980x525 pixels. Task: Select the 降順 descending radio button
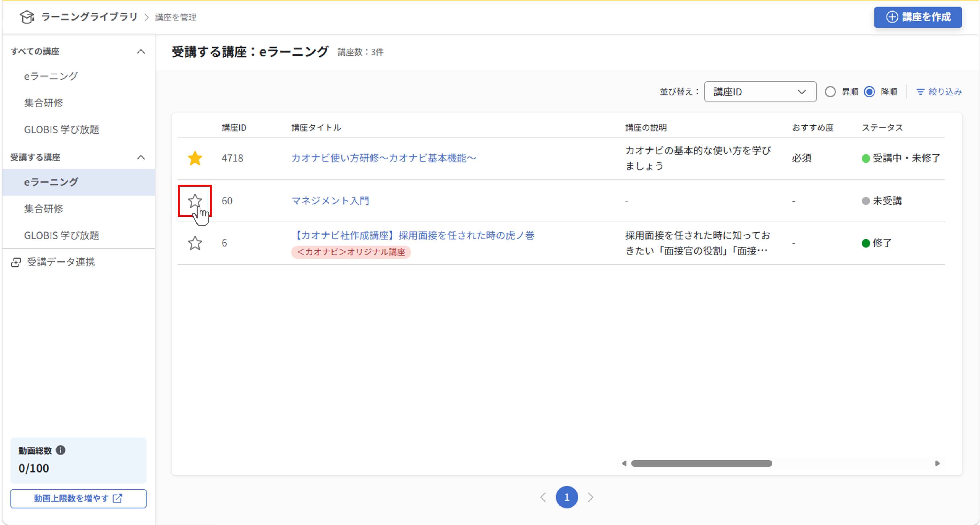[869, 92]
